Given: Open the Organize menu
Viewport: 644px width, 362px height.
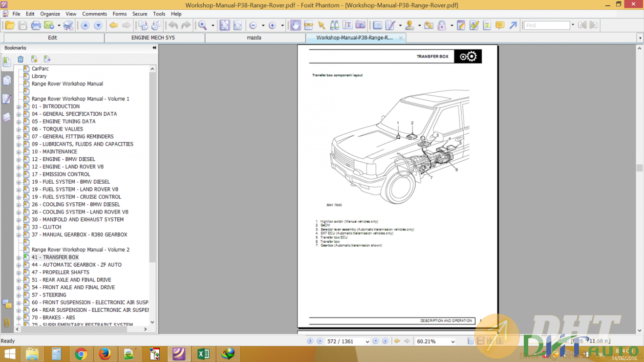Looking at the screenshot, I should [x=50, y=14].
